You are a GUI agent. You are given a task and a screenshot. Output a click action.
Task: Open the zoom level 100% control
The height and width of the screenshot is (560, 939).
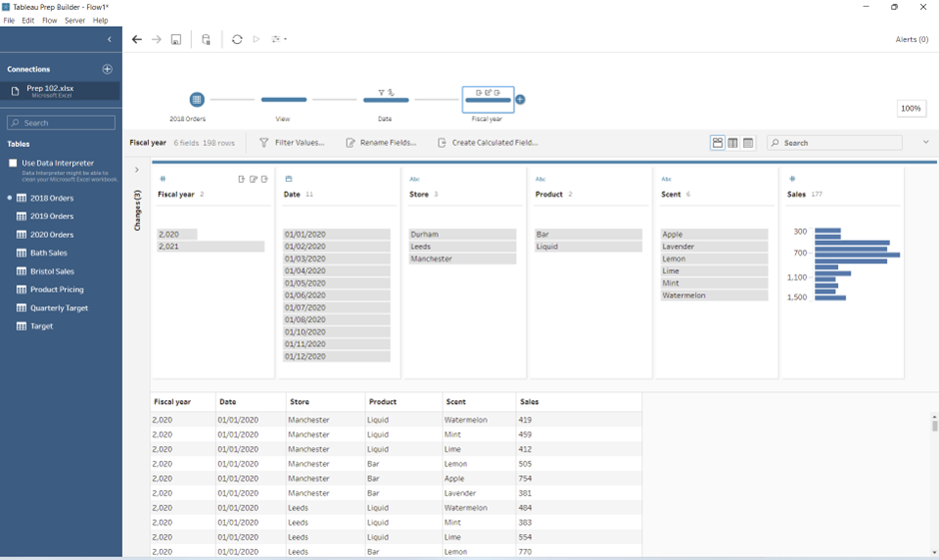coord(910,109)
